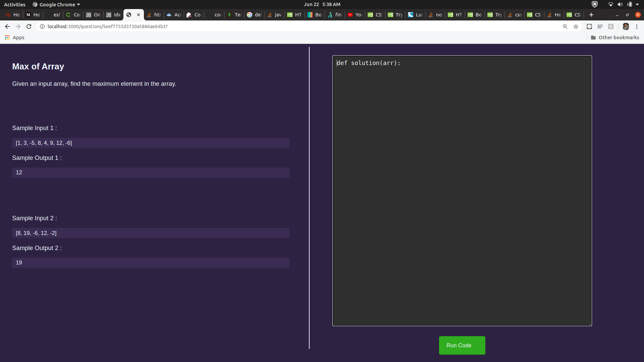Click the address bar URL
This screenshot has height=362, width=644.
[107, 26]
